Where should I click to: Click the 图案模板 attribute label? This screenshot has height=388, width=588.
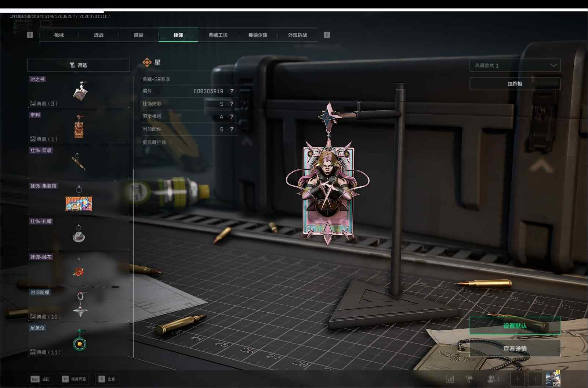(x=152, y=116)
